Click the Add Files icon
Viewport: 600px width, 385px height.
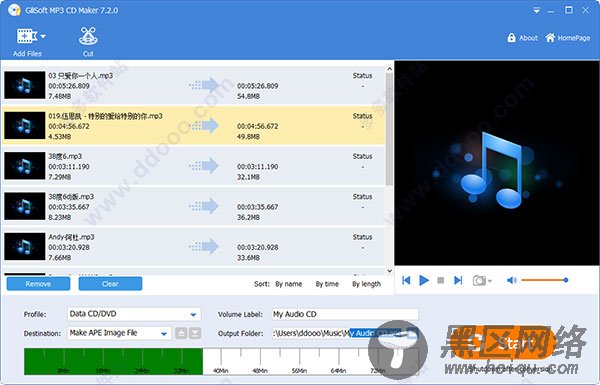tap(26, 36)
